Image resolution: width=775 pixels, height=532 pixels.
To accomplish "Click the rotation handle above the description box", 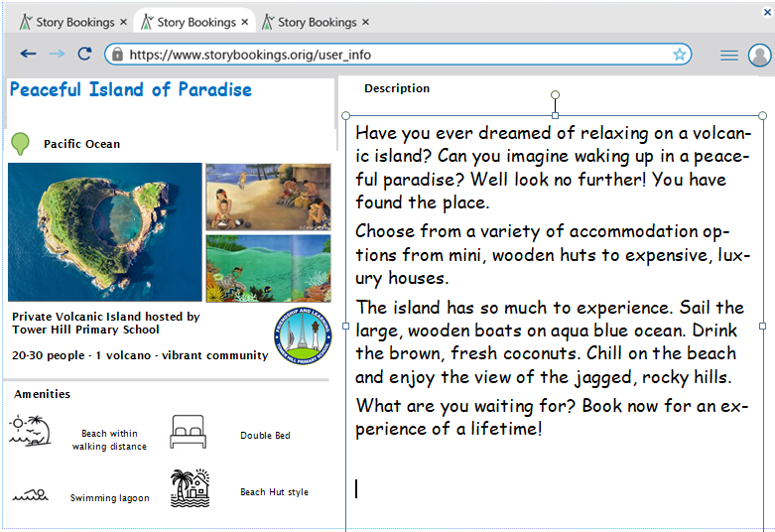I will pos(555,94).
